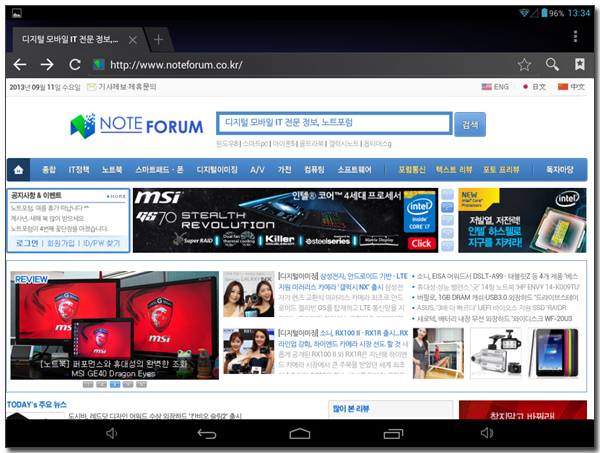Open the A/V menu
This screenshot has width=600, height=453.
pyautogui.click(x=257, y=169)
